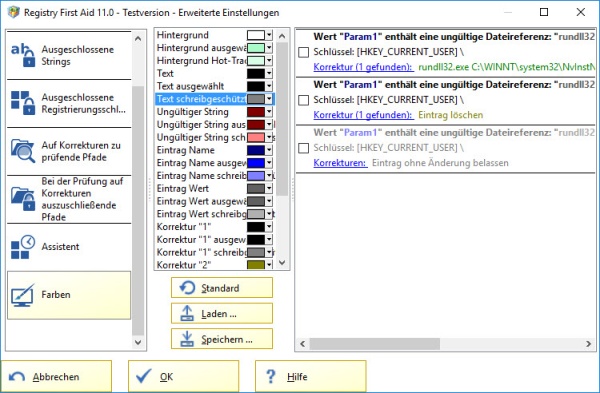Click the Standard reset arrow icon
Screen dimensions: 600x393
pyautogui.click(x=187, y=288)
